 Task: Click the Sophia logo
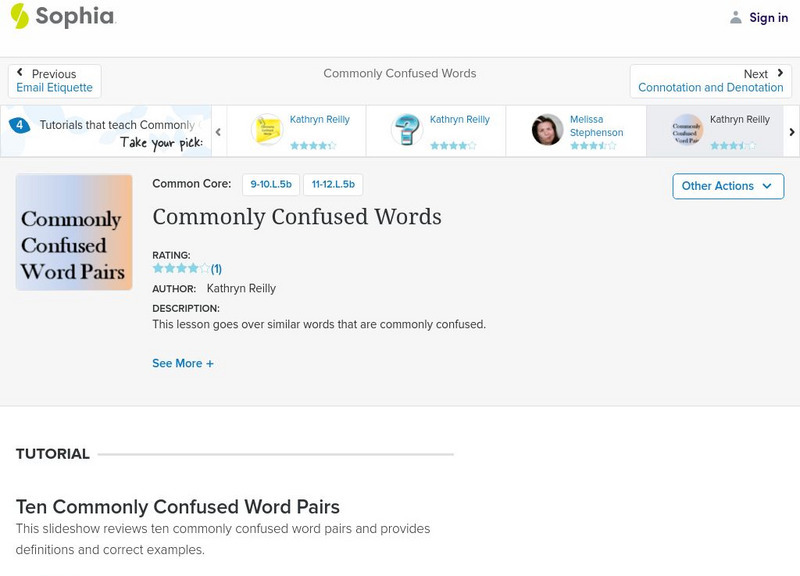point(62,16)
